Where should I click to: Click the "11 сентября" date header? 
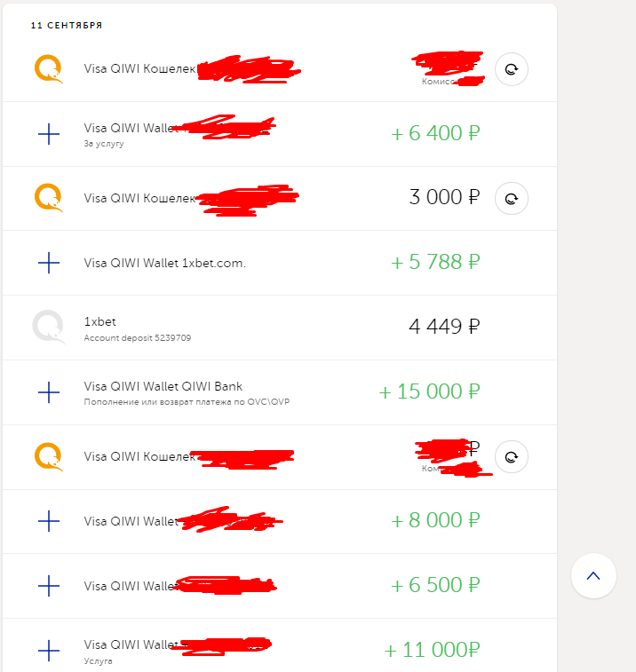pos(67,26)
